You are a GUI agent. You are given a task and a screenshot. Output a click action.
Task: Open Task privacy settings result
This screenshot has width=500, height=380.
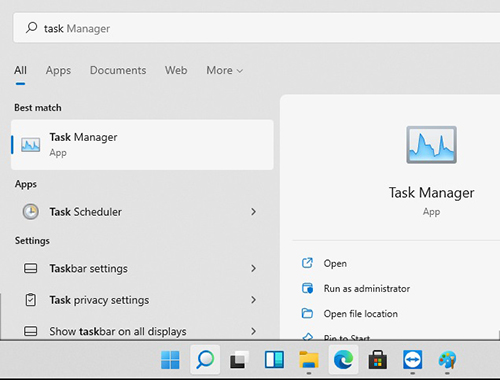point(142,300)
